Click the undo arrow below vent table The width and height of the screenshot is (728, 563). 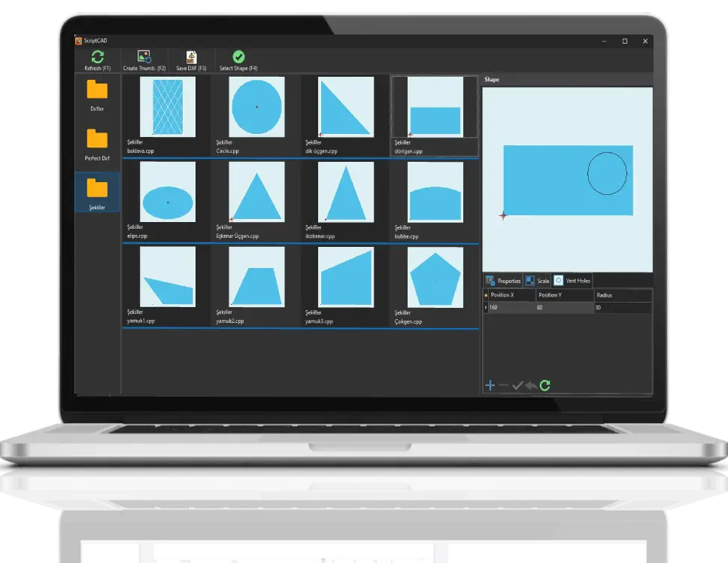[531, 385]
